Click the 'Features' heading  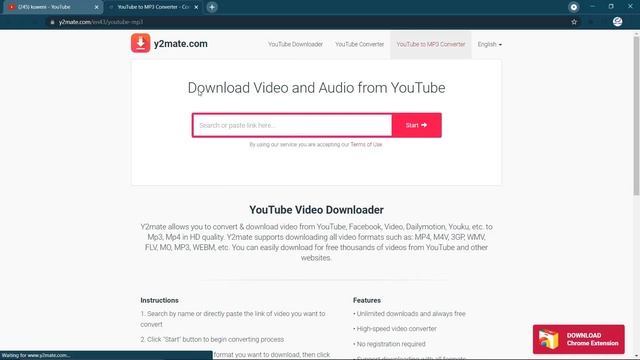pos(367,300)
